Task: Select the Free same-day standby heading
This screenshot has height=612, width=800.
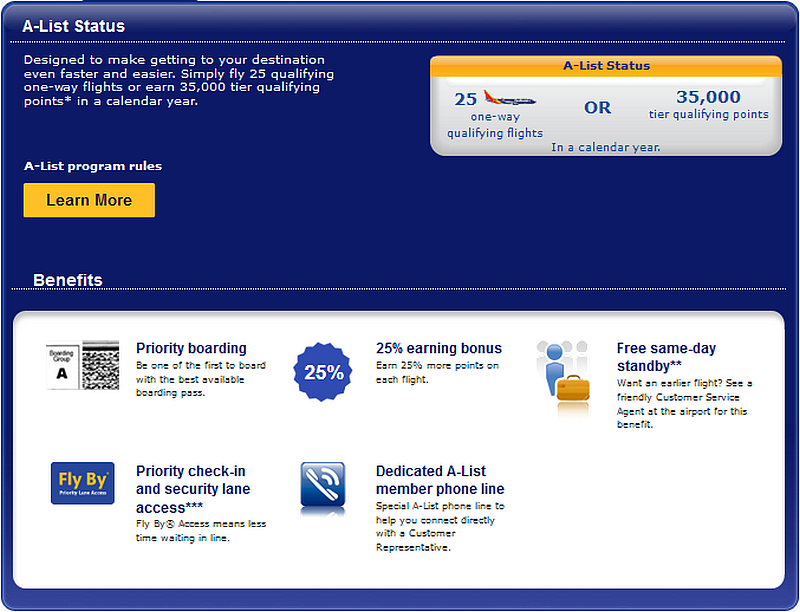Action: (x=666, y=357)
